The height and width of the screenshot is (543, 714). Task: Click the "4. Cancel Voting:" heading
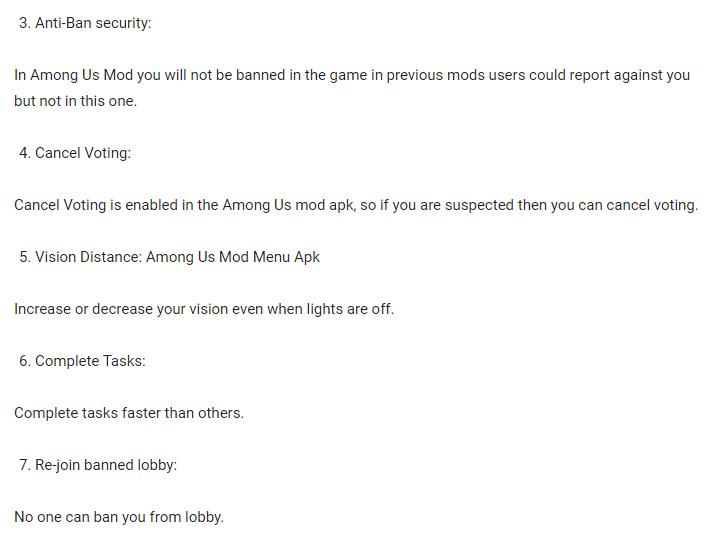tap(75, 153)
